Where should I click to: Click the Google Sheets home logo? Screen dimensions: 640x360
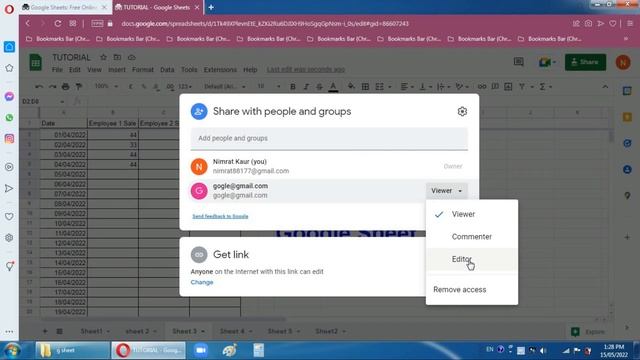pyautogui.click(x=36, y=62)
